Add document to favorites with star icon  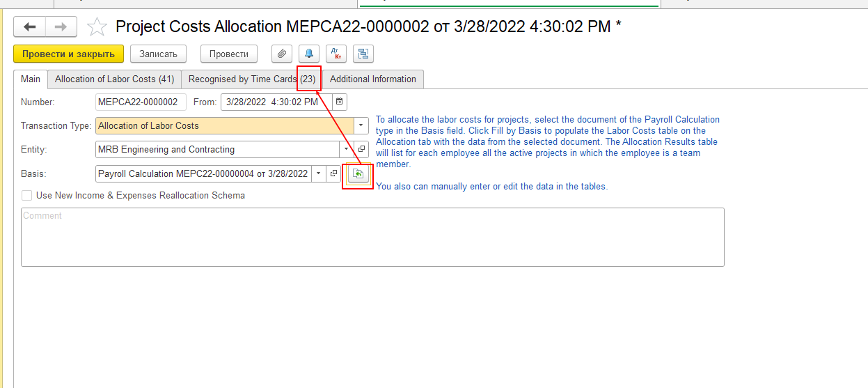click(x=97, y=26)
